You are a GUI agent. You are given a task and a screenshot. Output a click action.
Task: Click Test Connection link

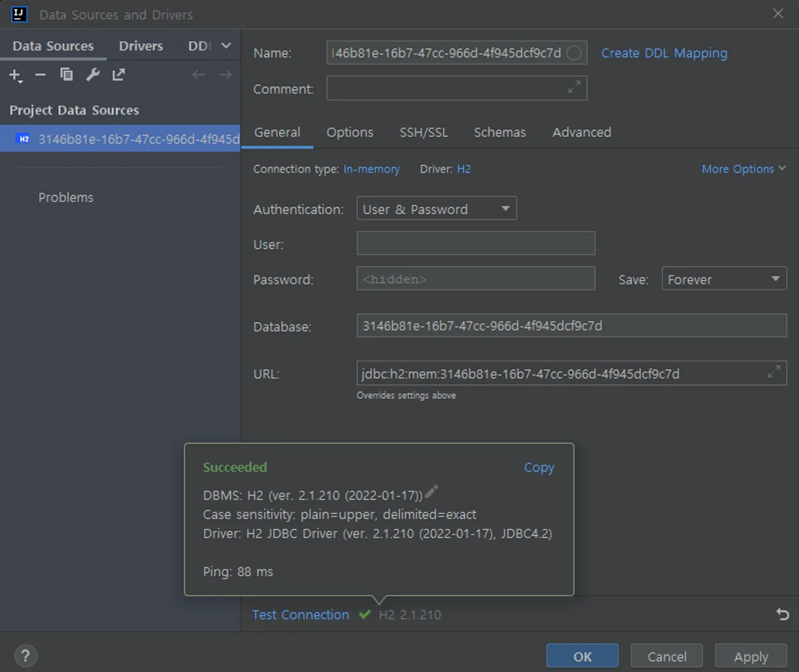pos(300,615)
